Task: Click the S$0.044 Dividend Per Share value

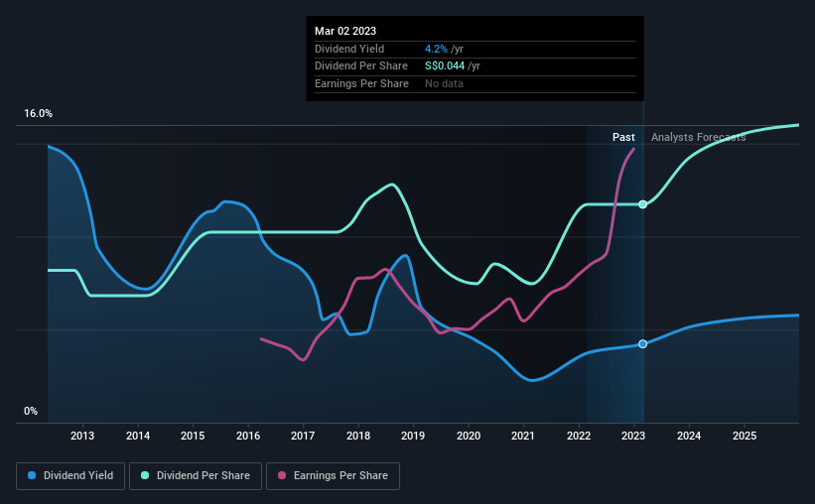Action: tap(445, 66)
